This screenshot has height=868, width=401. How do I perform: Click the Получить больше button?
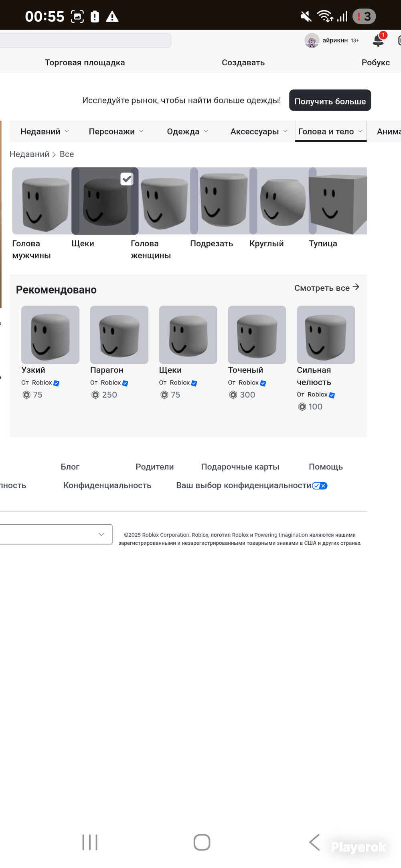click(330, 101)
